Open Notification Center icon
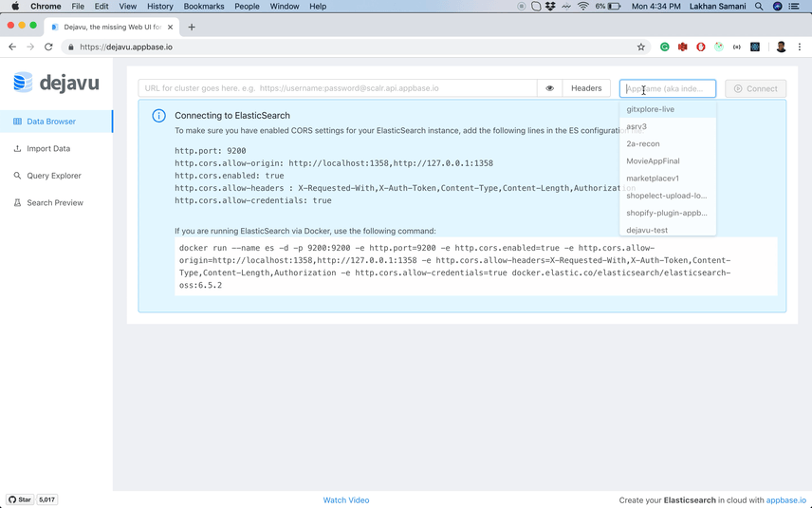The image size is (812, 508). tap(793, 7)
